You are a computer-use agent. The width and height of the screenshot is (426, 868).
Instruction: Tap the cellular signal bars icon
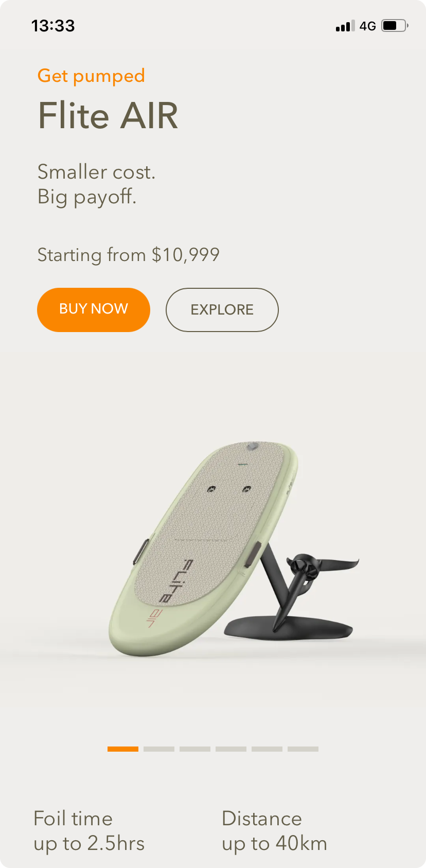[345, 26]
